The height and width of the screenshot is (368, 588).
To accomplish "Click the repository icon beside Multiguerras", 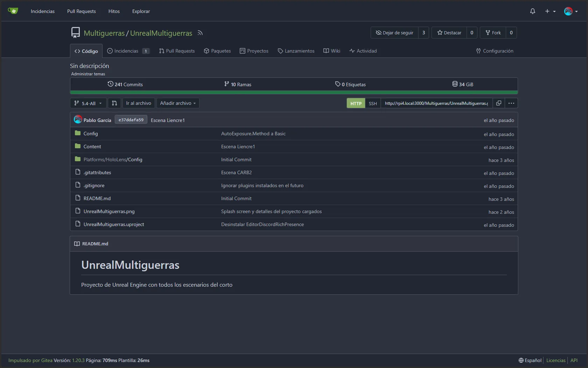I will (x=75, y=33).
